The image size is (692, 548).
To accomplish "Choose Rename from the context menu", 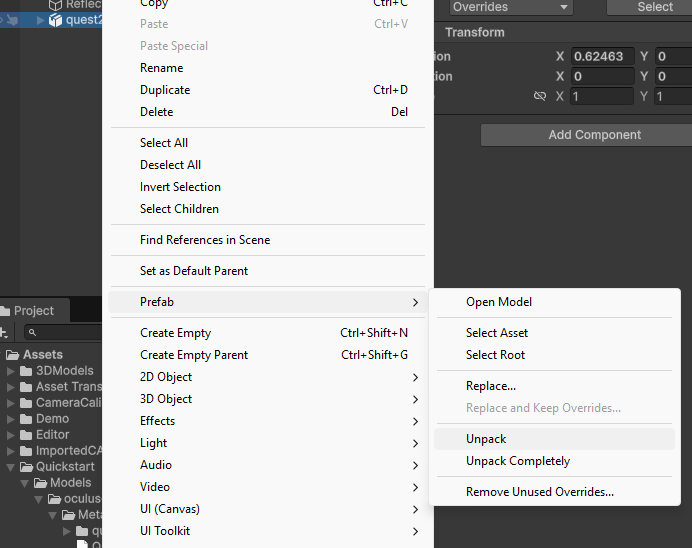I will click(268, 68).
